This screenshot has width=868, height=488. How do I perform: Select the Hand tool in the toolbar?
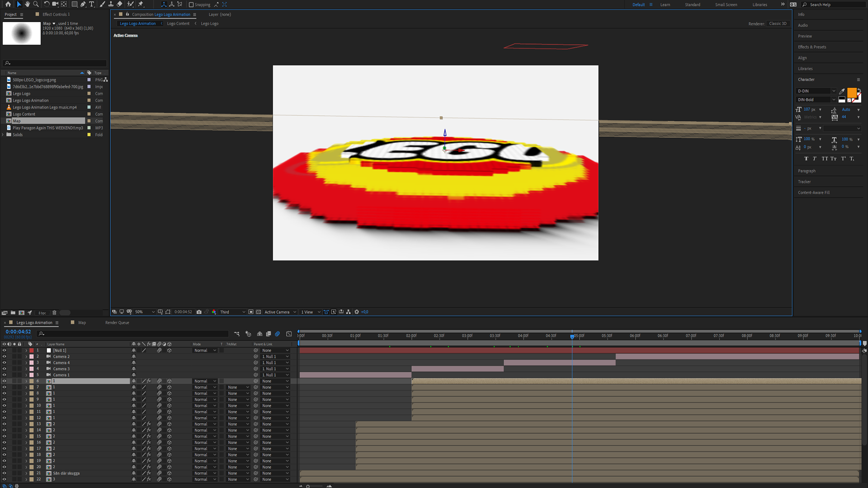click(28, 4)
